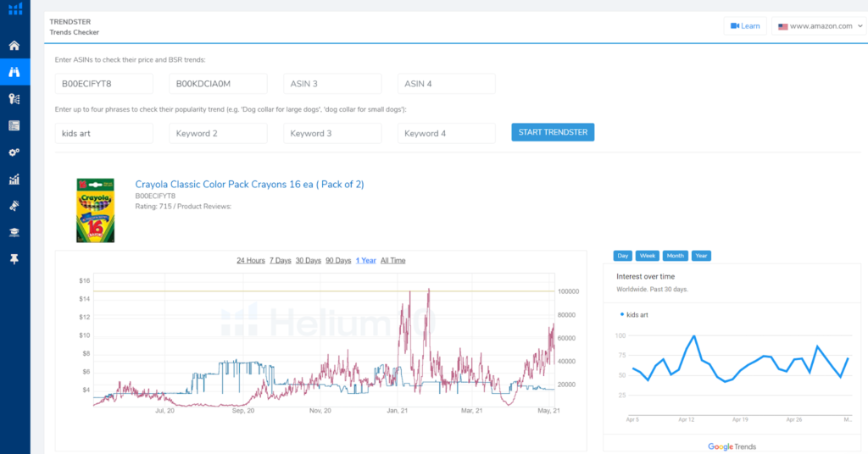Select the All Time chart range

tap(393, 260)
